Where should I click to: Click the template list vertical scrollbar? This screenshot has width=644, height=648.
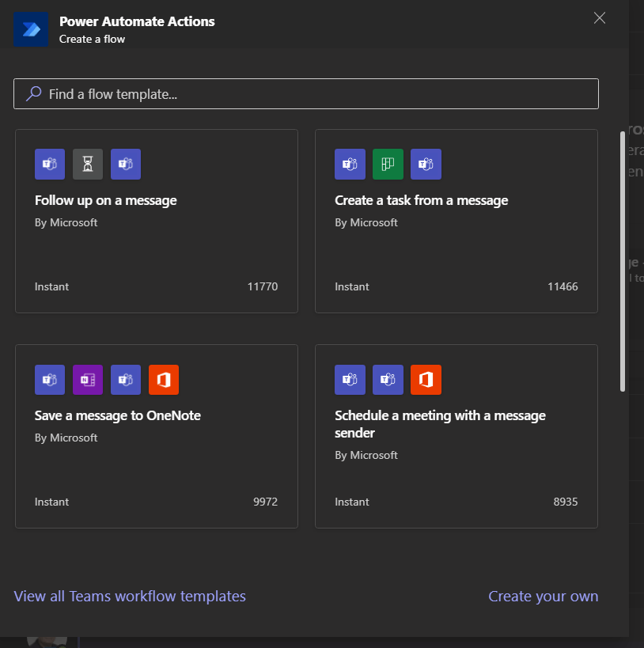pos(623,261)
